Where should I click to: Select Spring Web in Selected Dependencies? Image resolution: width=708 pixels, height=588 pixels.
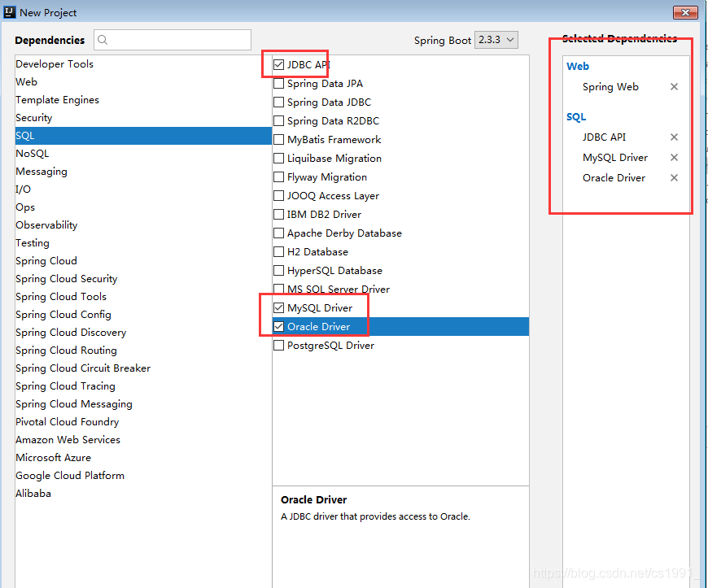(x=610, y=87)
